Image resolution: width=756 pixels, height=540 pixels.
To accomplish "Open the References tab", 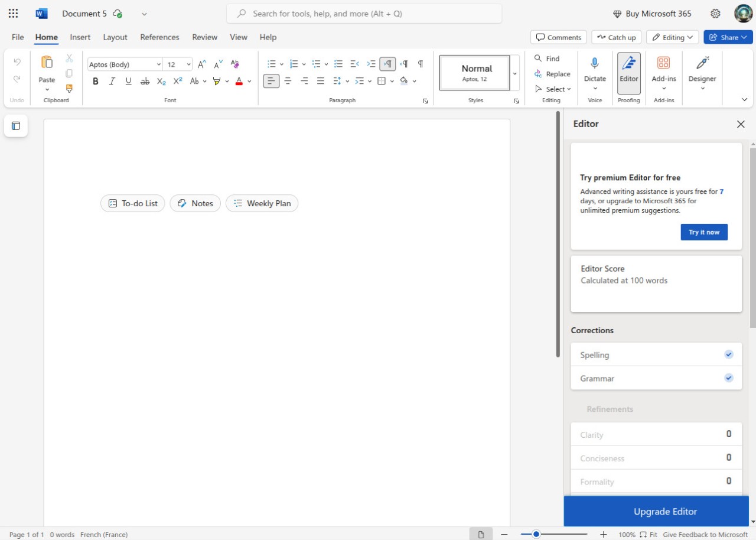I will coord(159,37).
